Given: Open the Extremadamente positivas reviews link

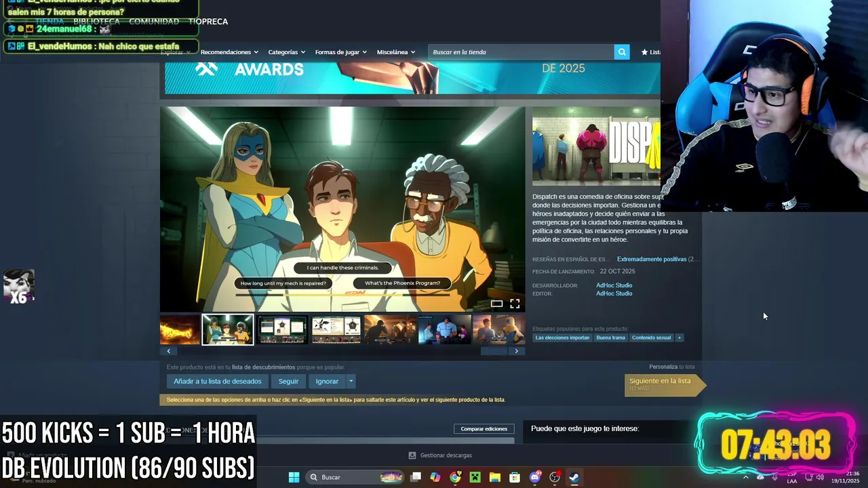Looking at the screenshot, I should click(652, 259).
